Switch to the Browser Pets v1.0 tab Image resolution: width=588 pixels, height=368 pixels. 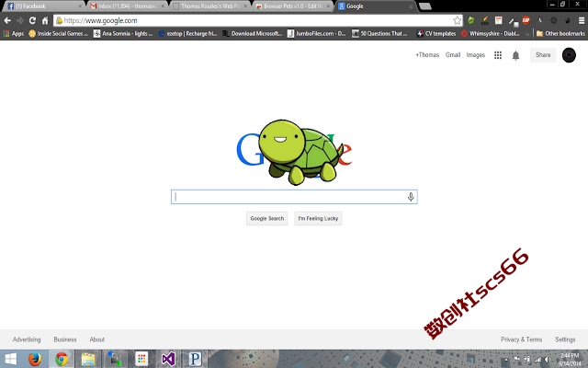[293, 6]
